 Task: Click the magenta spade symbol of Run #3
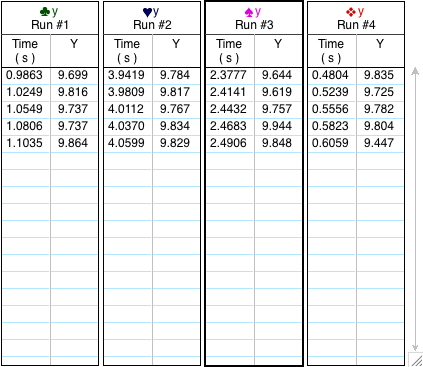click(249, 12)
